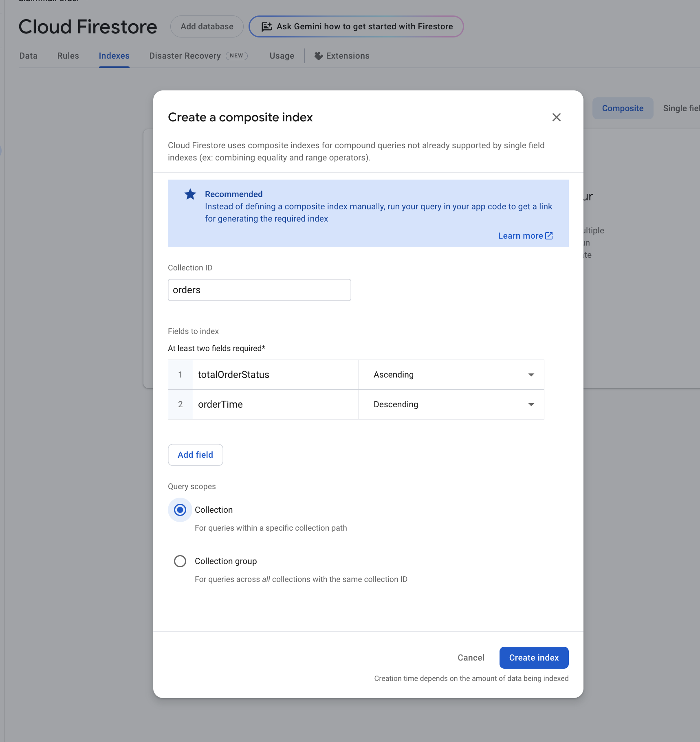Open the Extensions tab
The image size is (700, 742).
pyautogui.click(x=342, y=56)
